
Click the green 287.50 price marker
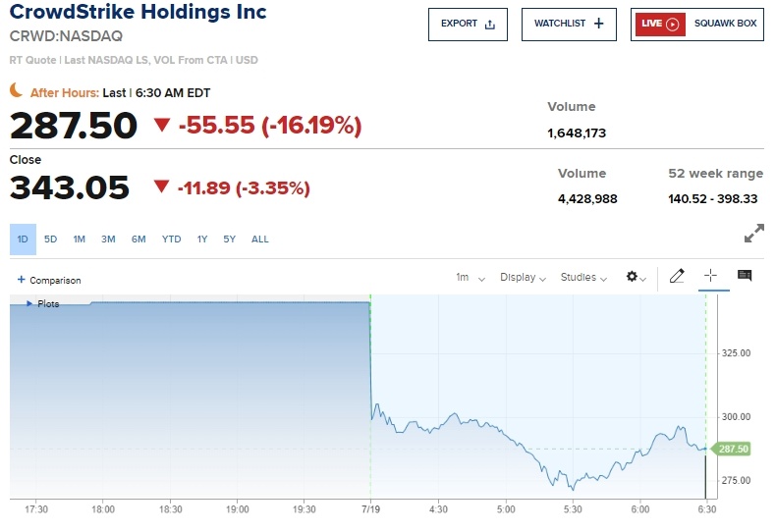point(731,449)
